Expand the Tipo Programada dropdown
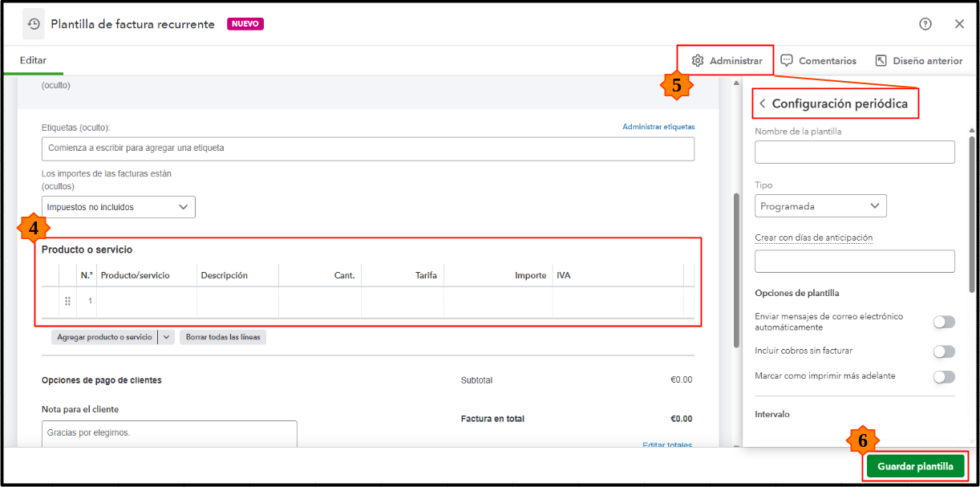The image size is (980, 487). coord(820,206)
